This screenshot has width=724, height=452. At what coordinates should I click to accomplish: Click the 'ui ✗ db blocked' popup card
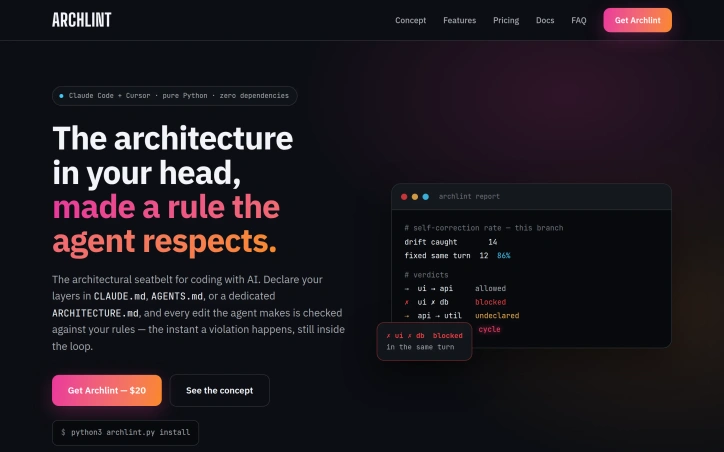click(x=424, y=342)
